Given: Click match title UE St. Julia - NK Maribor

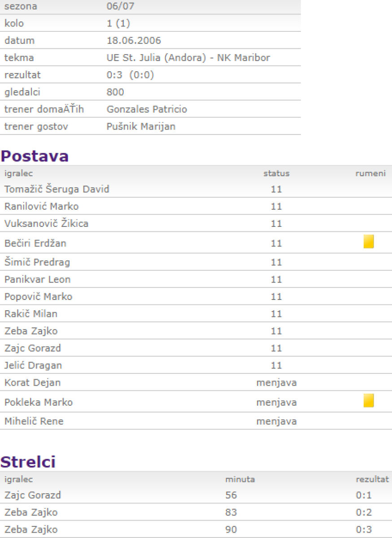Looking at the screenshot, I should pyautogui.click(x=188, y=58).
